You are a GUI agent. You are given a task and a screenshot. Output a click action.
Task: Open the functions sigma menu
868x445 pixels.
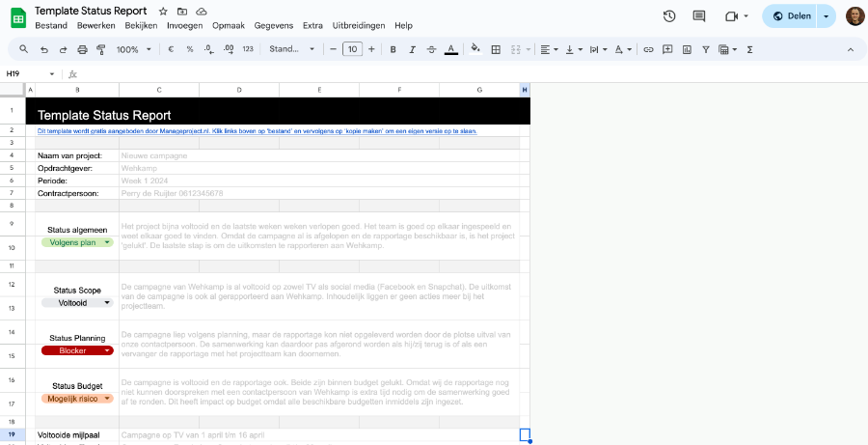[x=750, y=49]
